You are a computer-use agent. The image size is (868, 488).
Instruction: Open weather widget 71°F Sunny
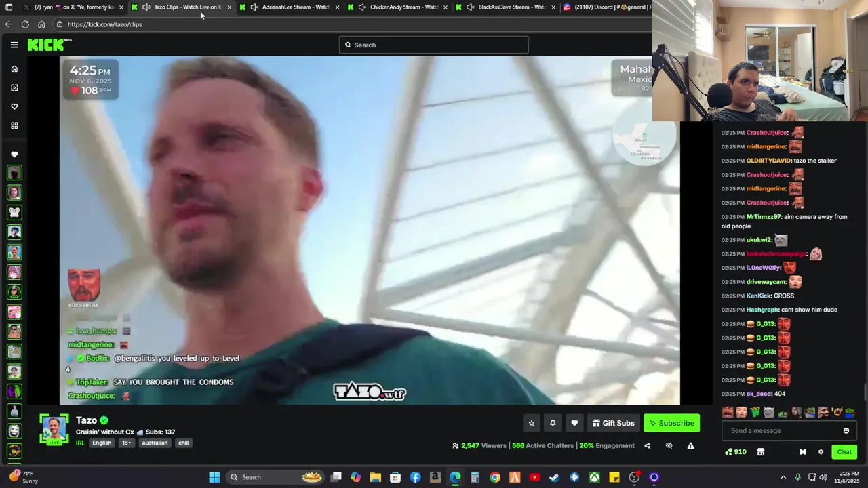tap(22, 477)
